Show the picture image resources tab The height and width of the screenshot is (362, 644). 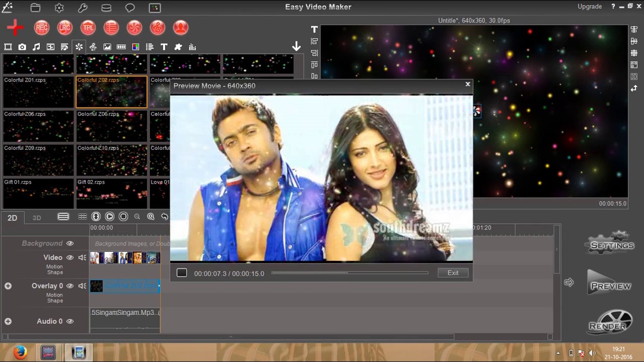pos(107,47)
